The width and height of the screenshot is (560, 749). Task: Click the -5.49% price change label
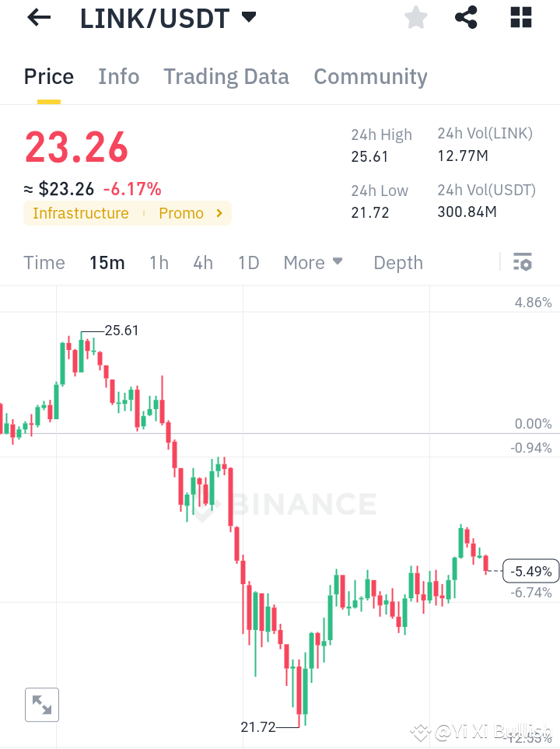530,571
